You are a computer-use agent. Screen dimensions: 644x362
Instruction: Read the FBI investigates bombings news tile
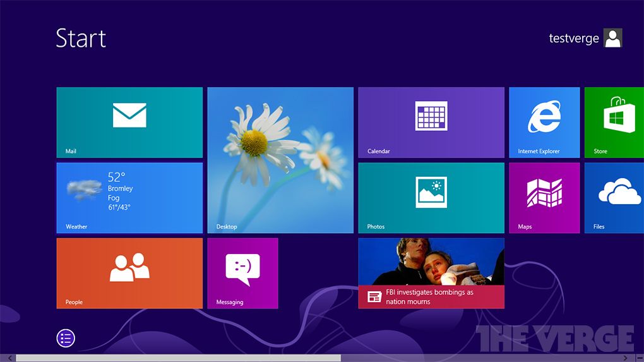(431, 273)
